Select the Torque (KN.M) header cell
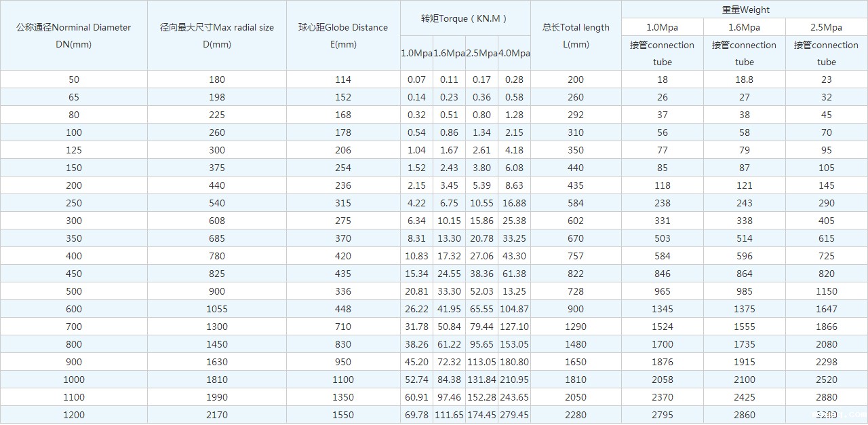 point(465,18)
